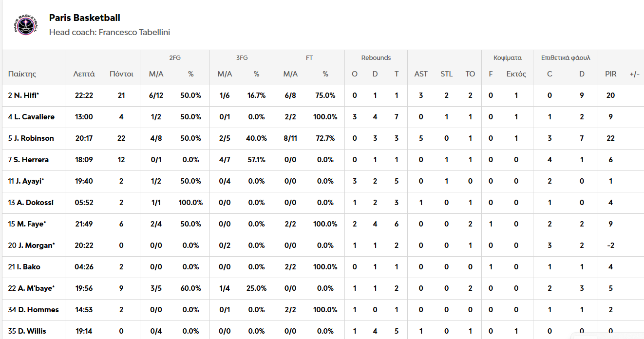Open N. Hifi player profile
Screen dimensions: 644x339
[x=26, y=95]
